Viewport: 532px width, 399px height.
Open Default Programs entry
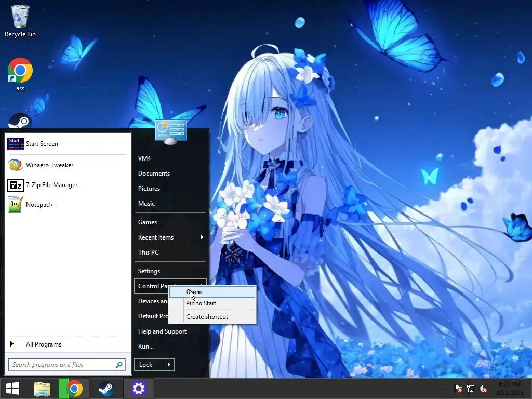click(x=152, y=316)
